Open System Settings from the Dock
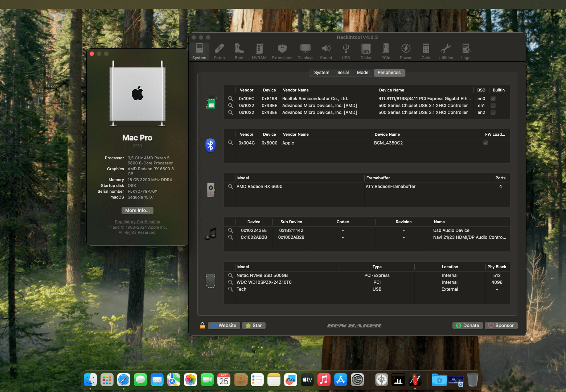This screenshot has height=392, width=566. (357, 380)
